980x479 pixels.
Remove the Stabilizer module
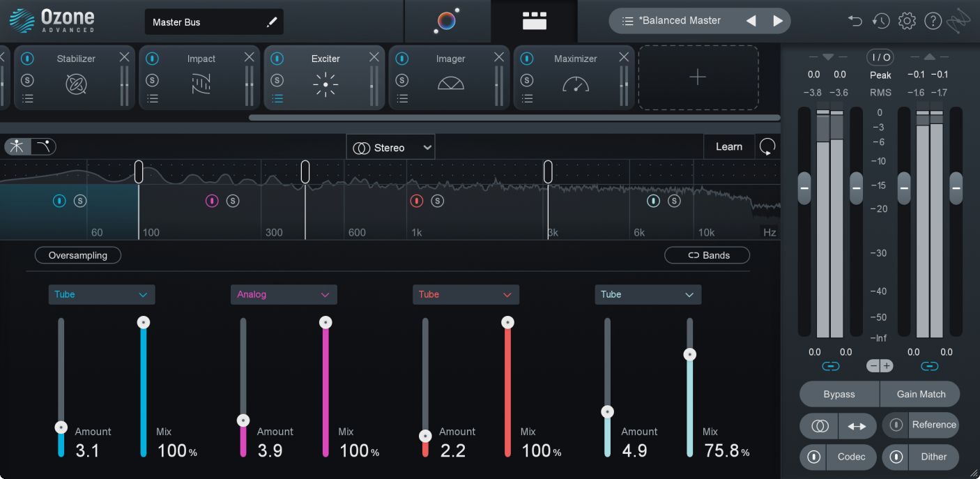[x=124, y=57]
